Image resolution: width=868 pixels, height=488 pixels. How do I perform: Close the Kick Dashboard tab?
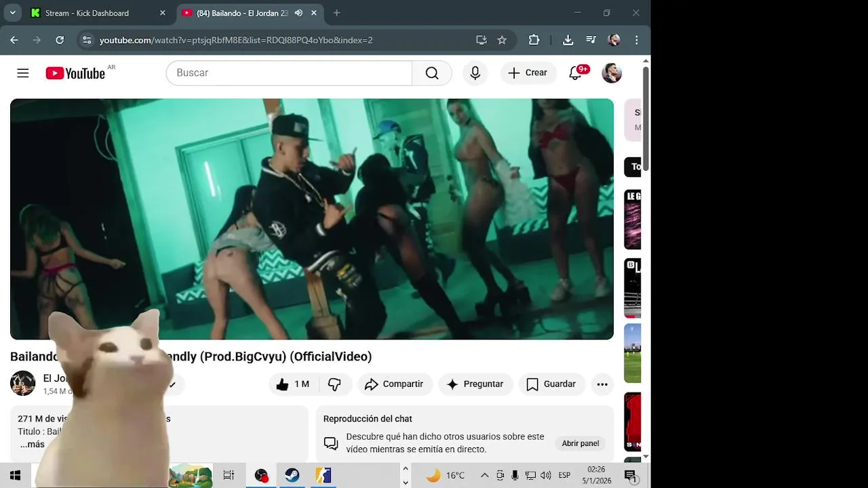pyautogui.click(x=163, y=13)
